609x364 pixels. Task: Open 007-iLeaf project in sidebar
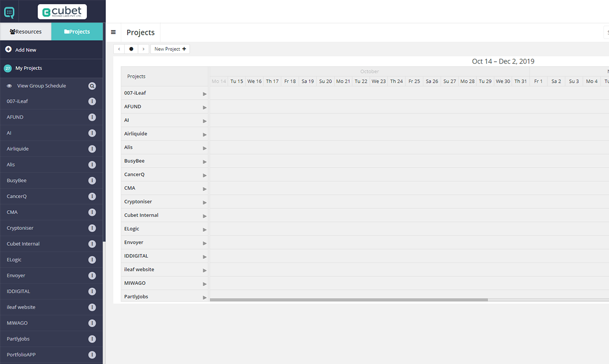tap(17, 102)
